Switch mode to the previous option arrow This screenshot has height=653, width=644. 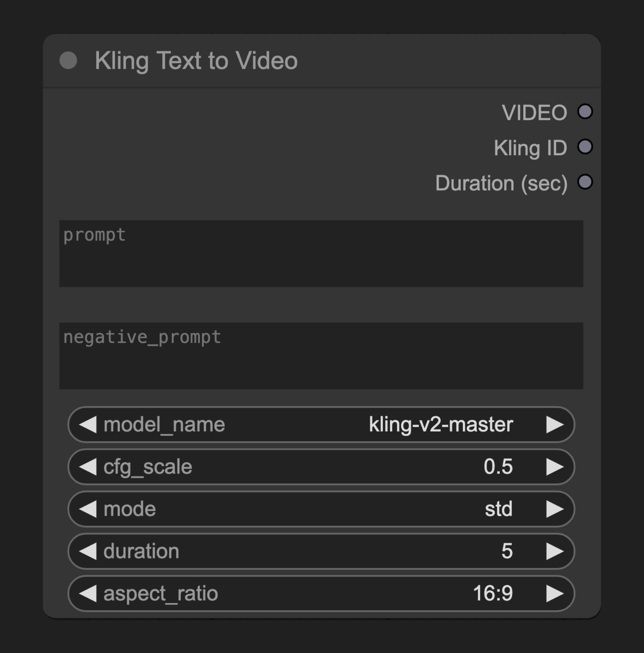click(x=88, y=509)
